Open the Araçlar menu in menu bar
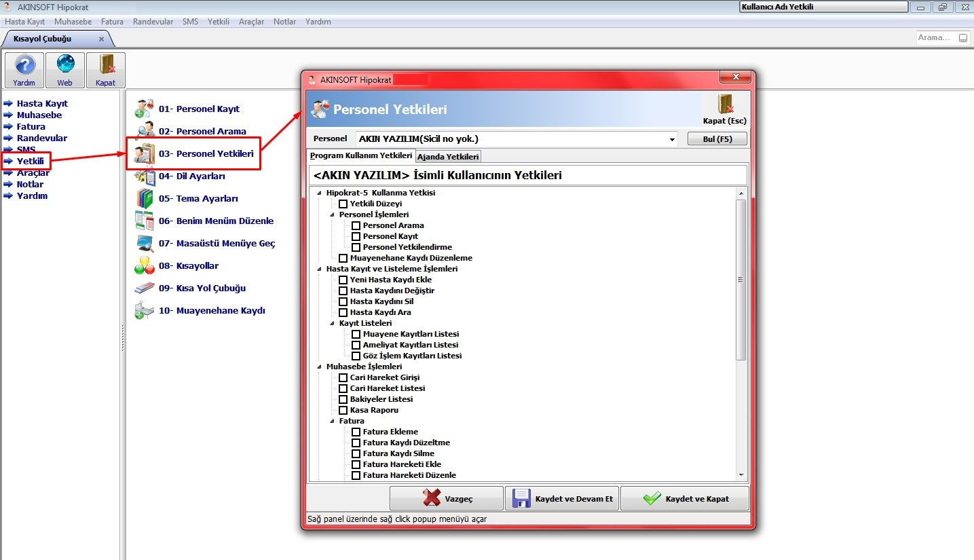974x560 pixels. [x=252, y=22]
